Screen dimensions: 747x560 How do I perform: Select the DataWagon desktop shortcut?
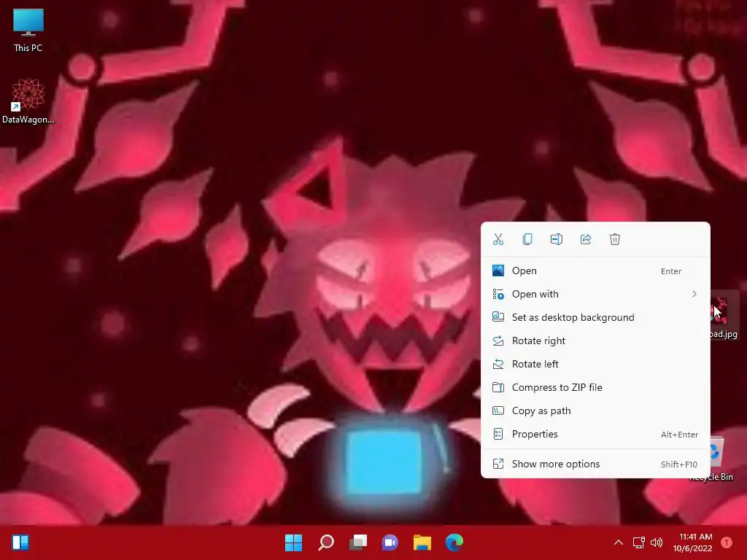click(x=28, y=101)
